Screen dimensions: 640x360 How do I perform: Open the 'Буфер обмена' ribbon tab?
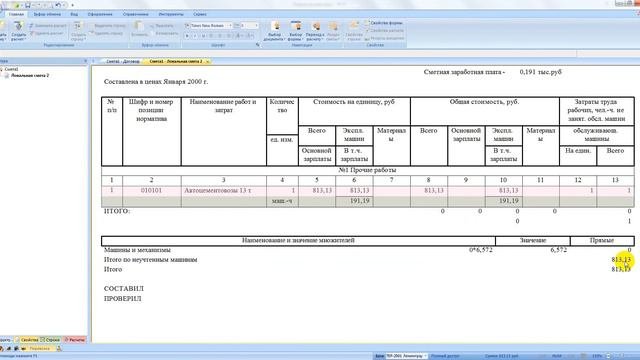coord(47,14)
